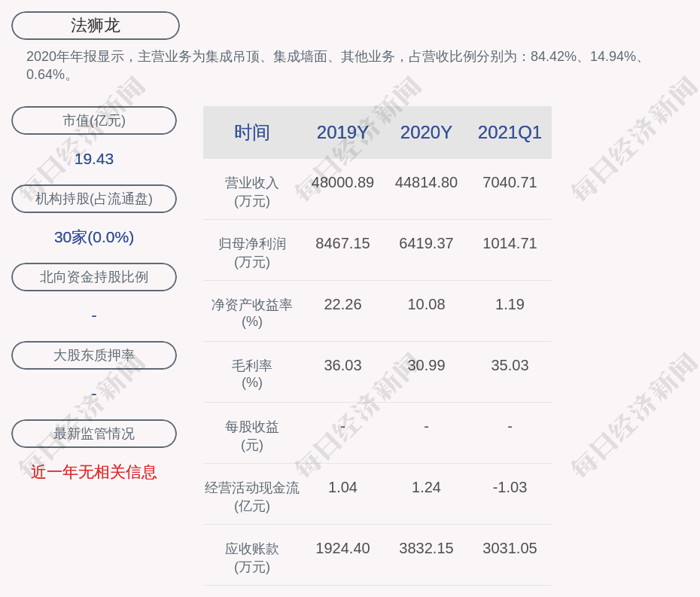The height and width of the screenshot is (597, 700).
Task: Click the 机构持股(占流通盘) label pill
Action: 94,199
